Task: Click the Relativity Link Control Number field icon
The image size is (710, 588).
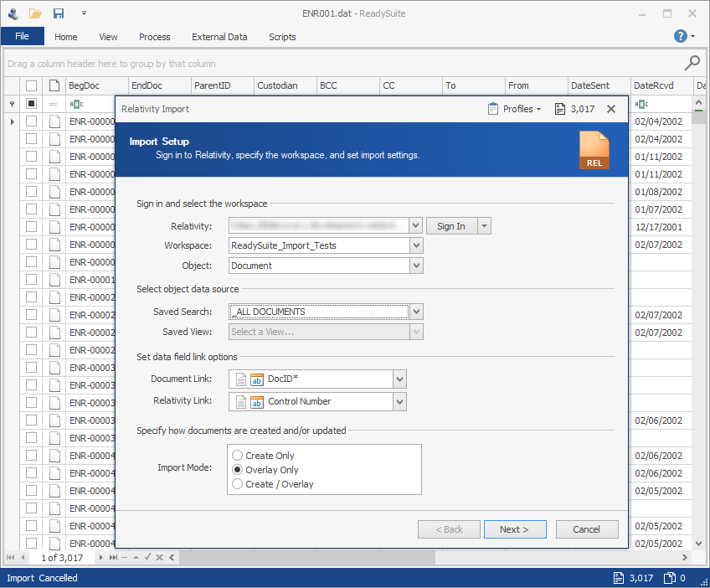Action: (257, 401)
